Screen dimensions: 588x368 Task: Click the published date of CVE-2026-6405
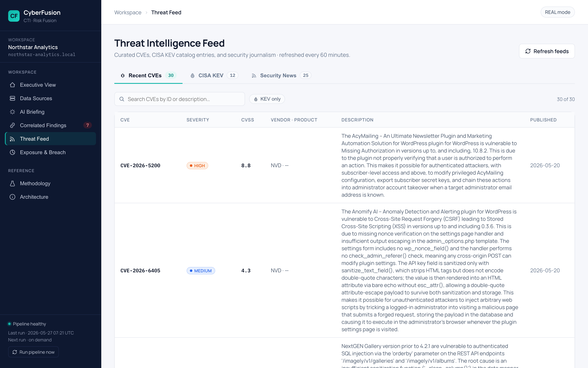tap(545, 271)
